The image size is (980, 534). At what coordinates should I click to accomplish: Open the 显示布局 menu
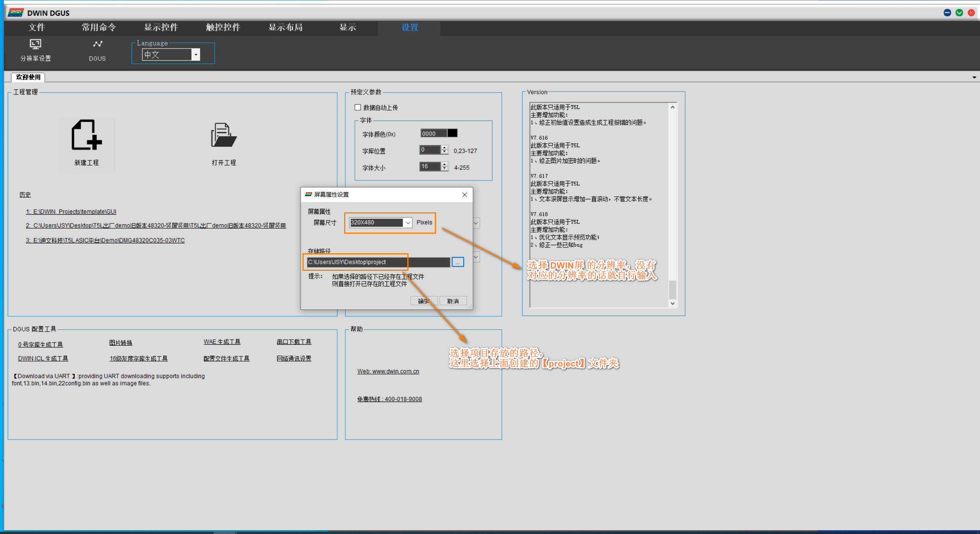click(286, 28)
